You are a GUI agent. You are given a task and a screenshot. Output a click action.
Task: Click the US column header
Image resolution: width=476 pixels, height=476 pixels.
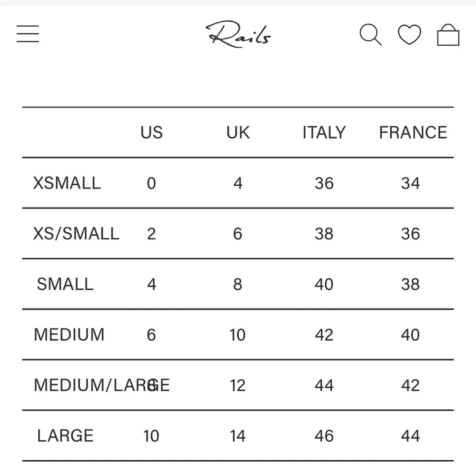[151, 132]
